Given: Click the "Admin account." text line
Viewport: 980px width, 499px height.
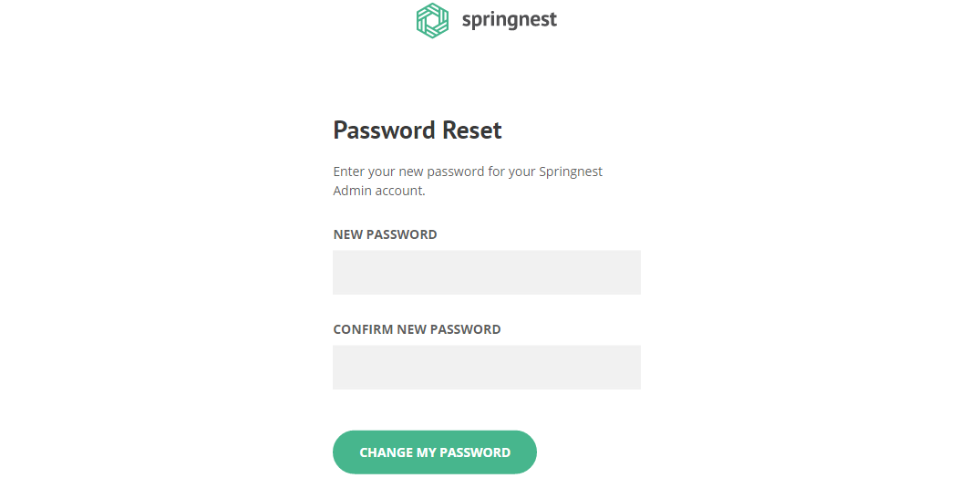Looking at the screenshot, I should pos(379,191).
